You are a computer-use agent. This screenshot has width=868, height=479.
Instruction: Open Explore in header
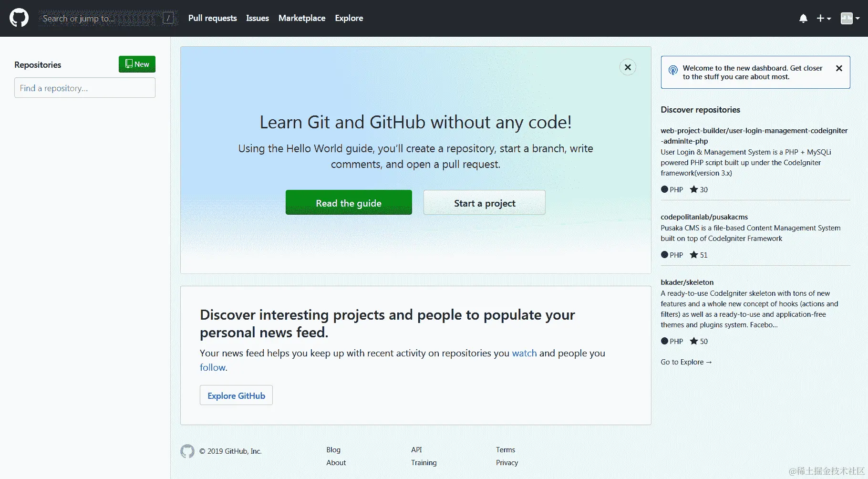pyautogui.click(x=349, y=18)
